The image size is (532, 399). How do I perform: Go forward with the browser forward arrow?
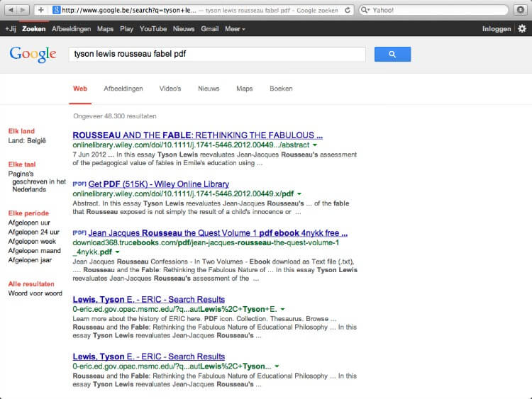coord(23,10)
